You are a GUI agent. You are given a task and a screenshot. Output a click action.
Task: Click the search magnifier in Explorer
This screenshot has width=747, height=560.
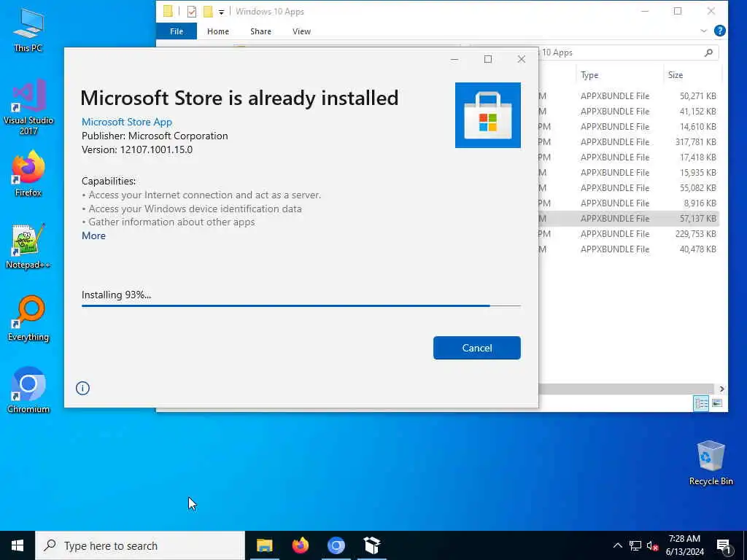coord(709,52)
